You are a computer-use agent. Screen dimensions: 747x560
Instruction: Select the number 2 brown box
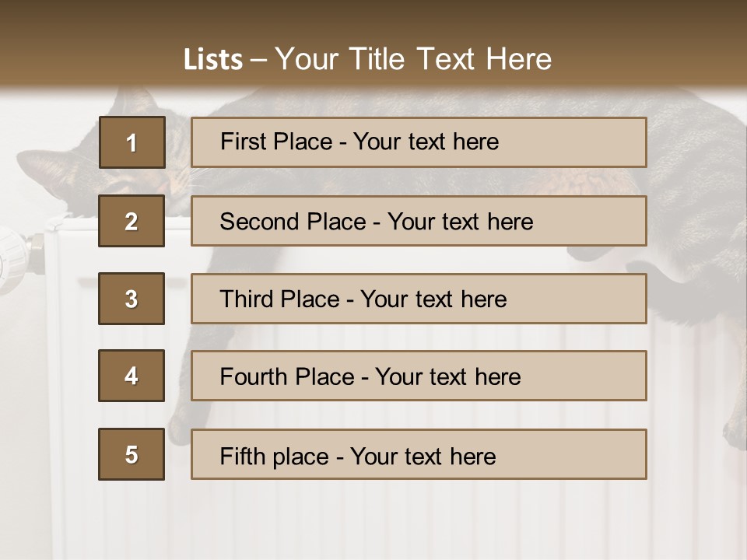point(132,221)
